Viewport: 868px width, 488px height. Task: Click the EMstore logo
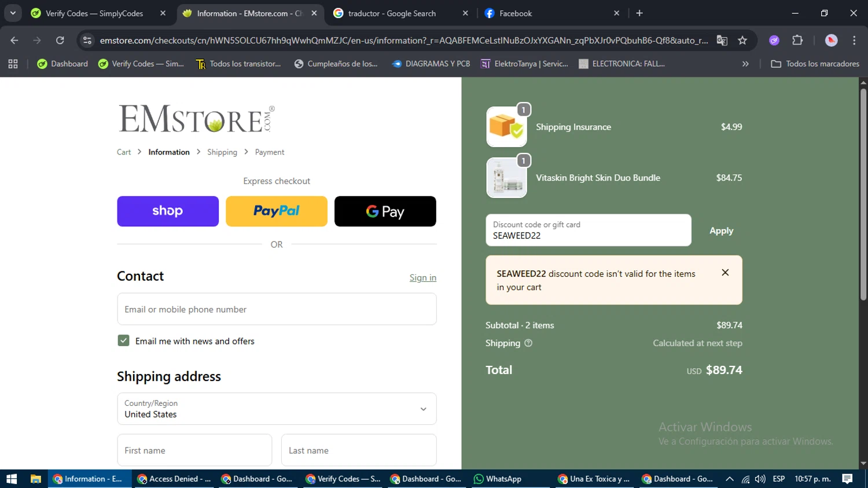[197, 119]
